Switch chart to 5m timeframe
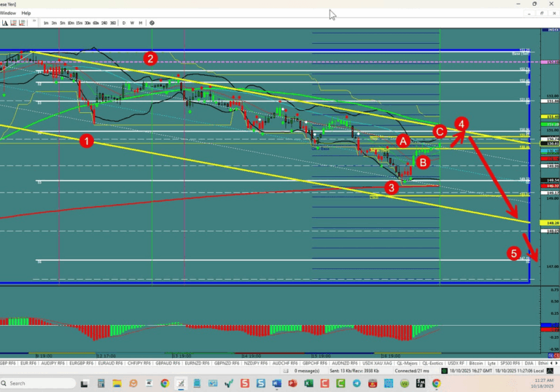The image size is (560, 392). [63, 23]
